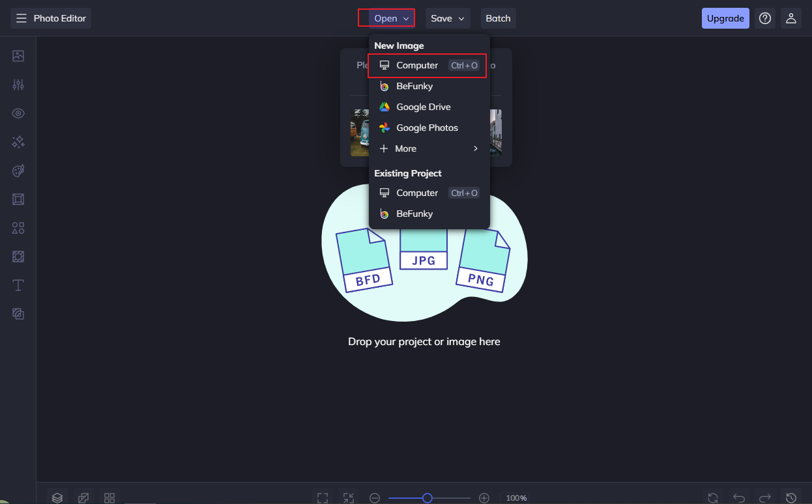Click the undo arrow at bottom right
This screenshot has height=504, width=812.
point(739,497)
